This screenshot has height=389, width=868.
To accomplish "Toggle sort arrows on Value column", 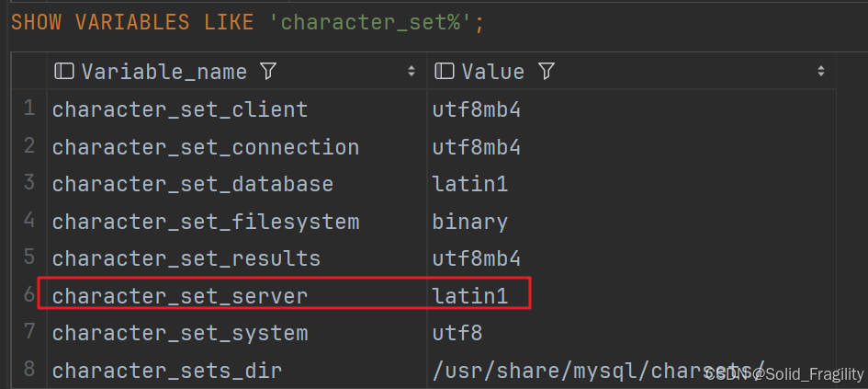I will click(821, 71).
